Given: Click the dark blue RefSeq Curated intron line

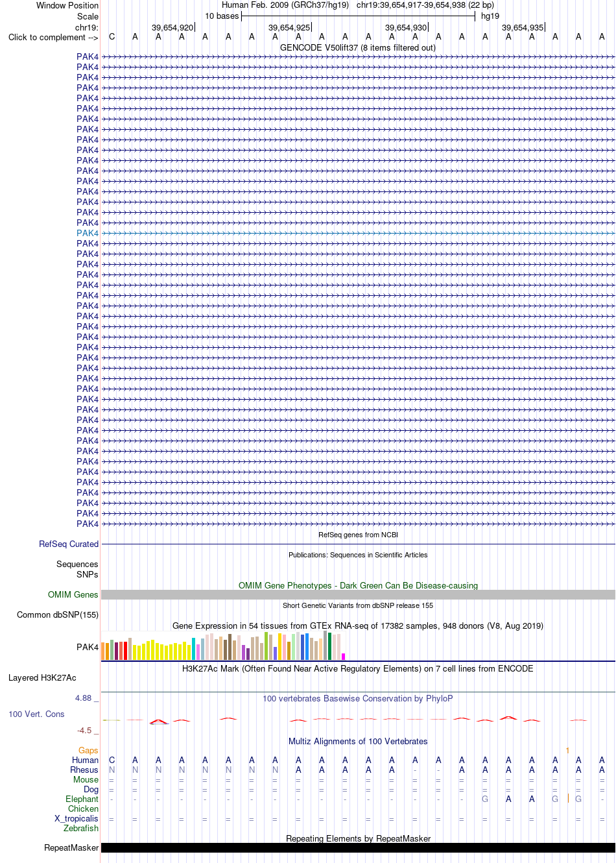Looking at the screenshot, I should (358, 544).
